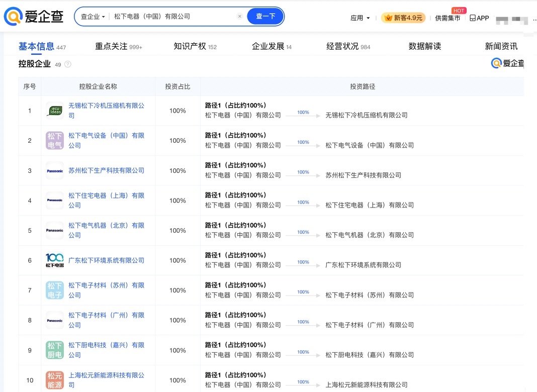Click the 松元能源 logo in row 10
Screen dimensions: 537x392
(55, 380)
